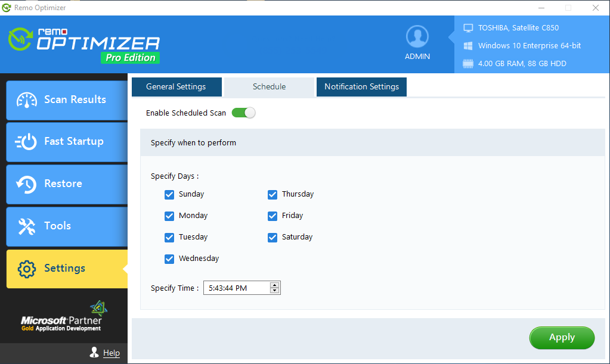This screenshot has width=610, height=364.
Task: Click the Settings gear icon
Action: [27, 269]
